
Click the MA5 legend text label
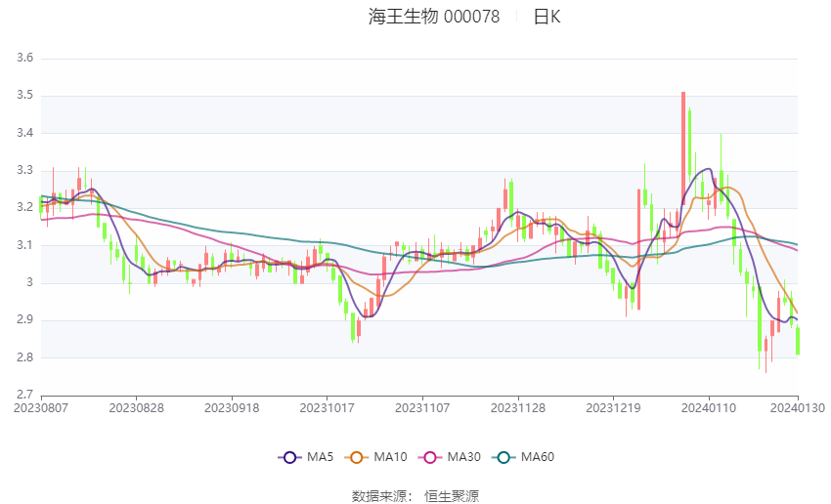[320, 457]
